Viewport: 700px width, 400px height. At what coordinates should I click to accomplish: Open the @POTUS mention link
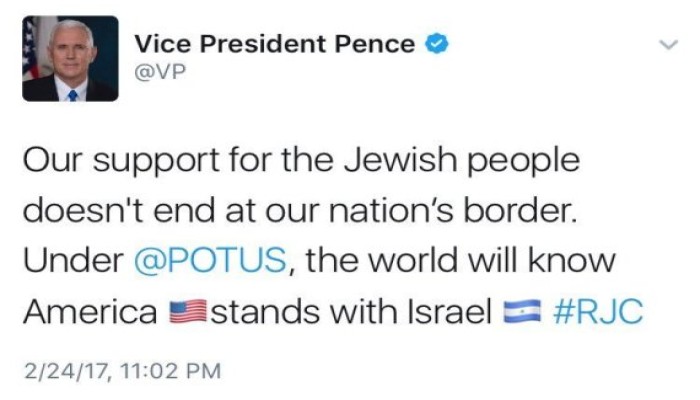(210, 260)
